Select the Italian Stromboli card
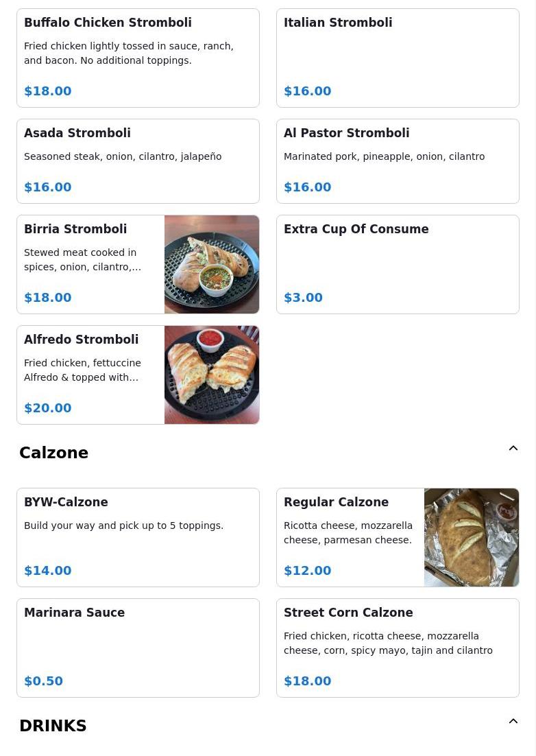Image resolution: width=536 pixels, height=756 pixels. coord(398,58)
